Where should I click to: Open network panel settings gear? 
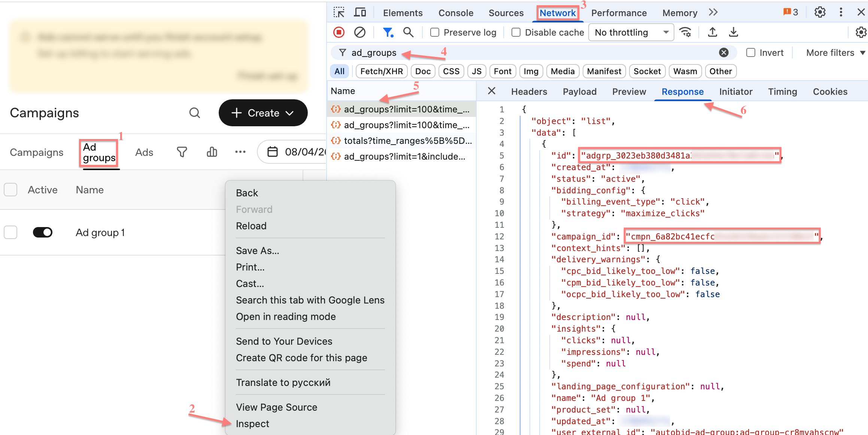861,33
